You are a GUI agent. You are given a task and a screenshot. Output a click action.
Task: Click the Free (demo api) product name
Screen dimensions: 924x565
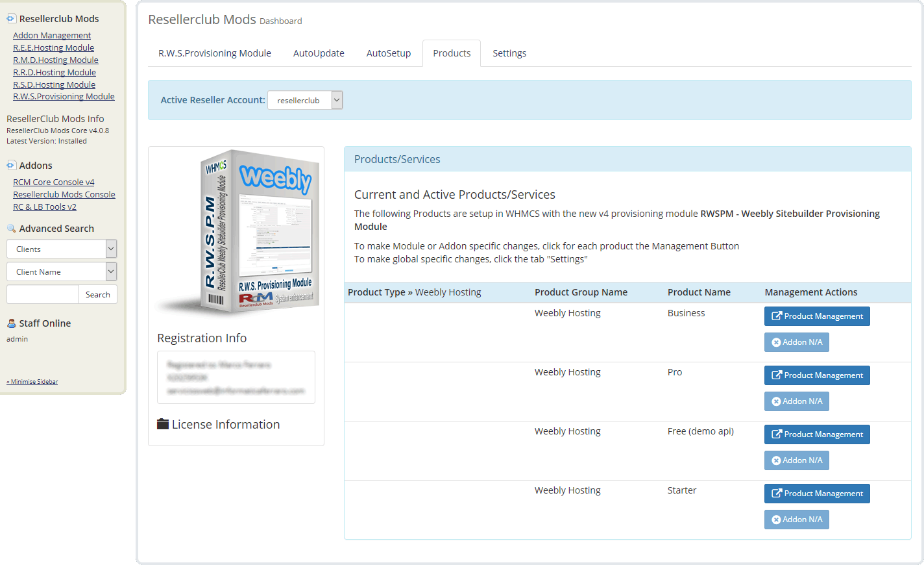click(701, 431)
